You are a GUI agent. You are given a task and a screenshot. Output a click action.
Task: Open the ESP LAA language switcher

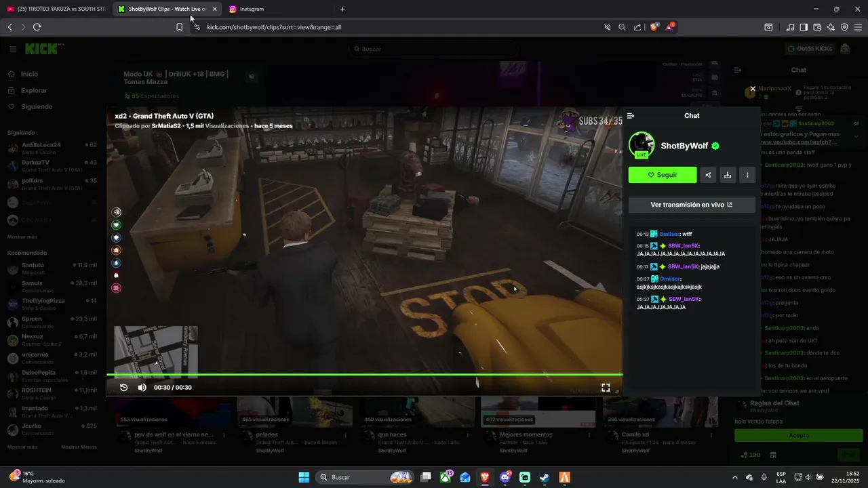781,477
